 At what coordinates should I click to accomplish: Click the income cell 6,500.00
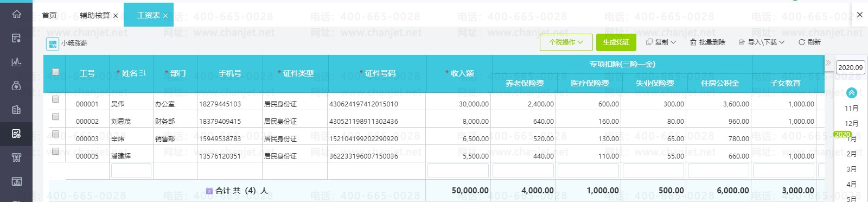click(x=476, y=138)
